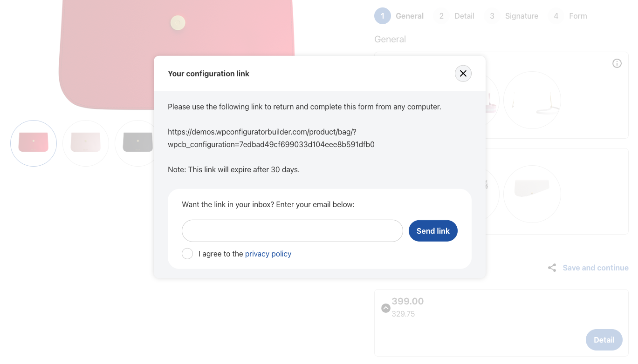This screenshot has width=638, height=364.
Task: Focus the email address input field
Action: (x=292, y=231)
